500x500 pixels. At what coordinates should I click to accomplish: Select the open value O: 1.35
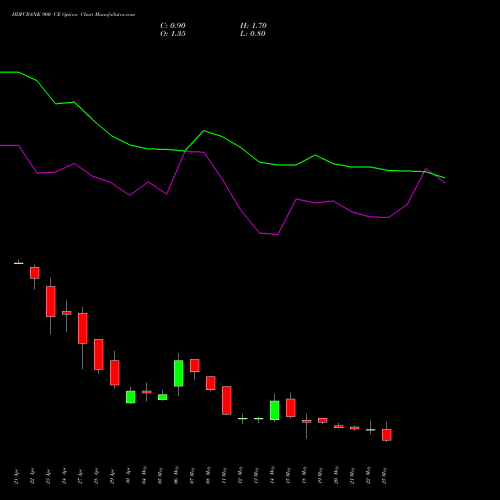[173, 34]
